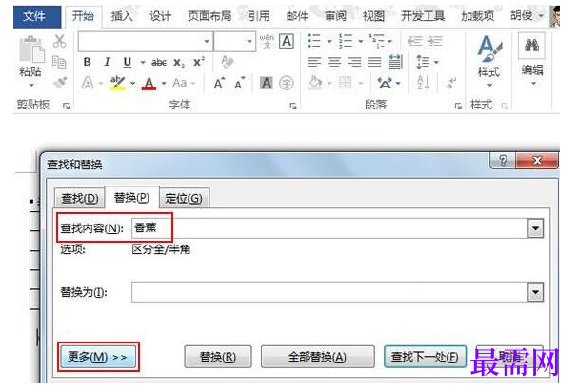Apply superscript formatting
Image resolution: width=577 pixels, height=392 pixels.
[199, 62]
